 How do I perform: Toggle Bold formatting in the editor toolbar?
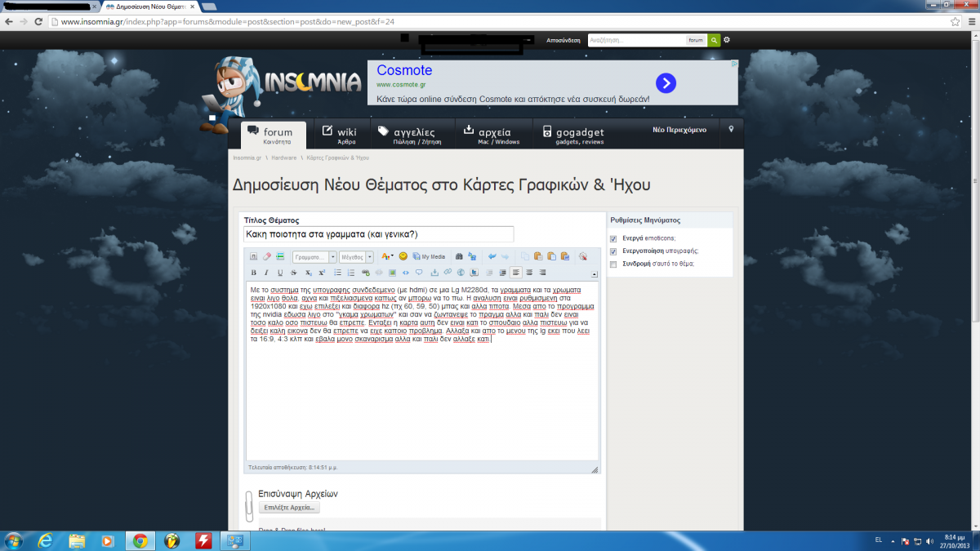[253, 272]
